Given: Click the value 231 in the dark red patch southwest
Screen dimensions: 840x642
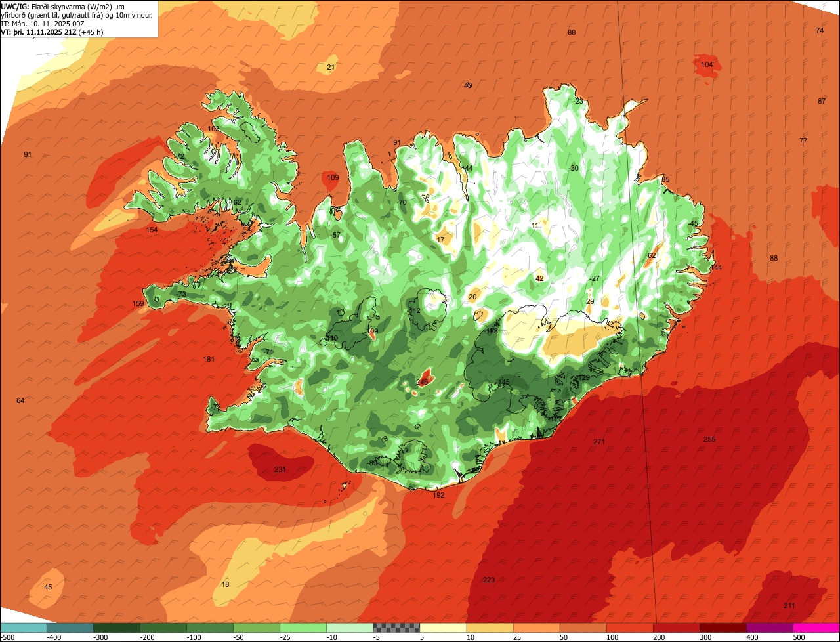Looking at the screenshot, I should pos(280,469).
